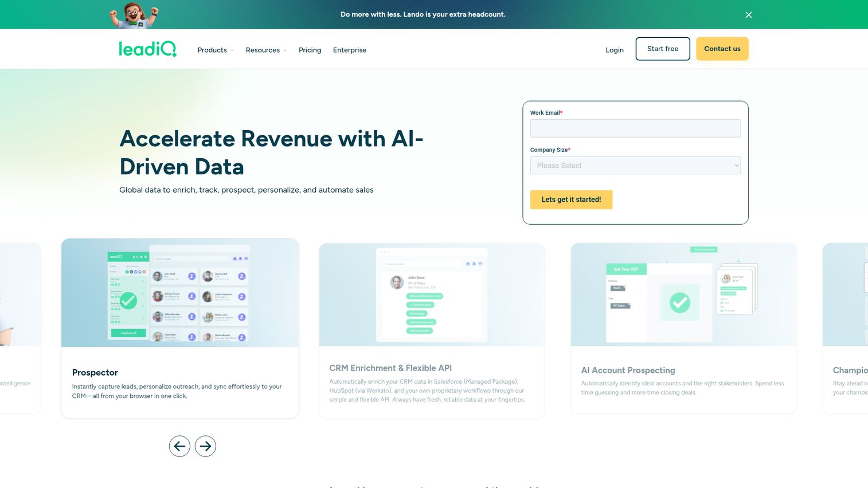Advance carousel with the right arrow button
The height and width of the screenshot is (488, 868).
[x=205, y=446]
